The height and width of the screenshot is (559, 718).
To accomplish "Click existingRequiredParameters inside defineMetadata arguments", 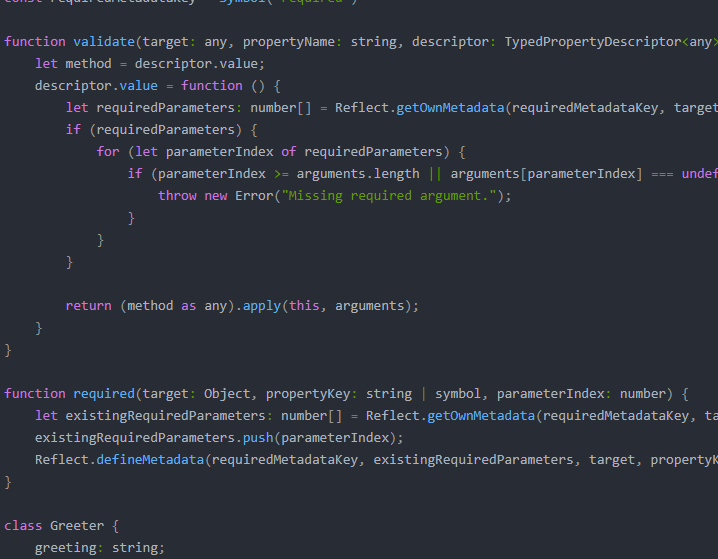I will [x=473, y=459].
